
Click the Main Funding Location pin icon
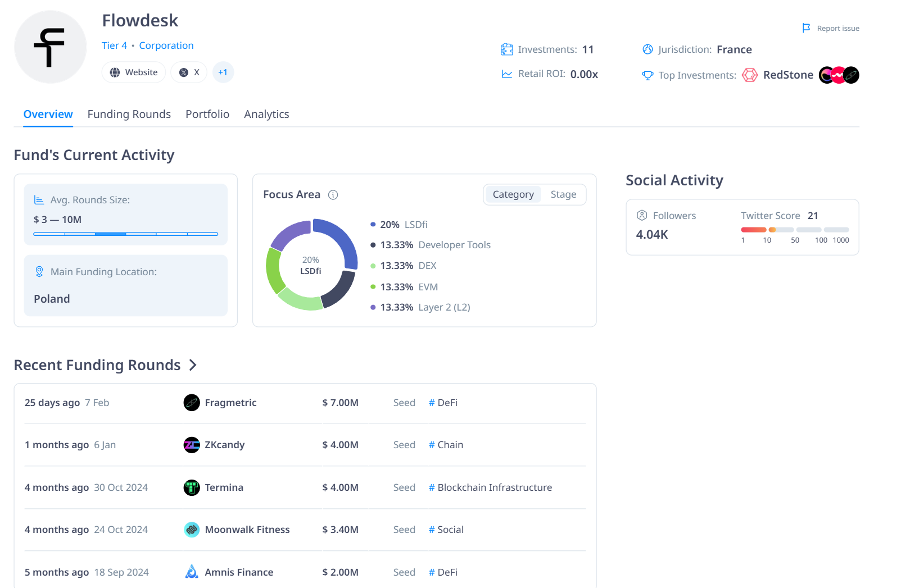[x=39, y=272]
